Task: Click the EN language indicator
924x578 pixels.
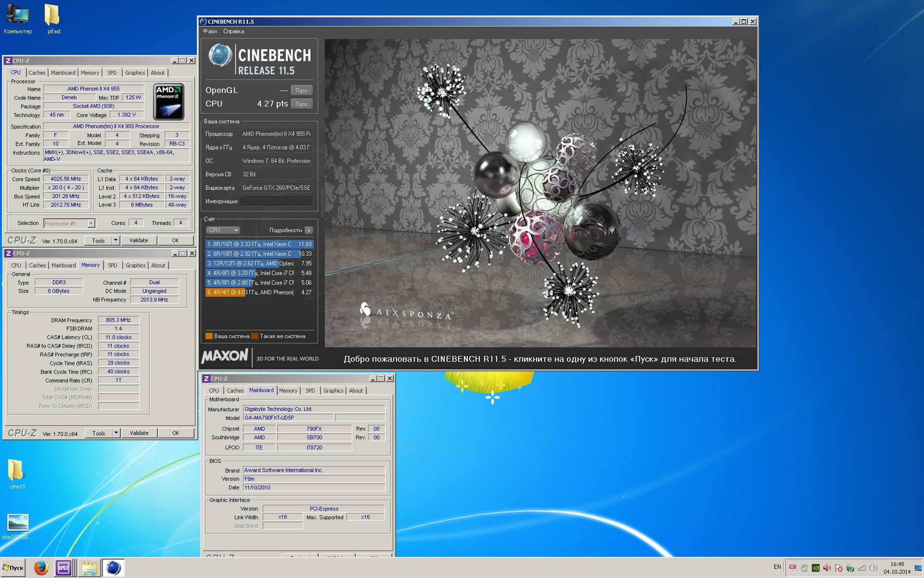Action: click(x=777, y=567)
